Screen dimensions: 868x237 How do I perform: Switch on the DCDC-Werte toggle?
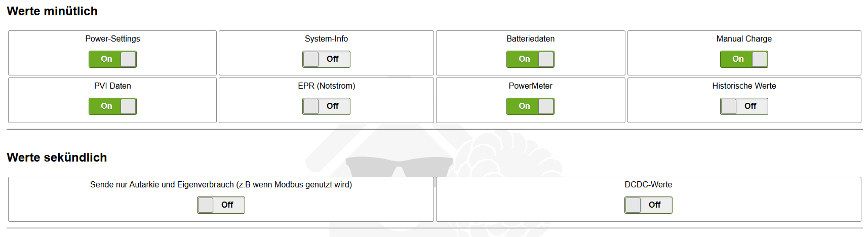coord(648,205)
